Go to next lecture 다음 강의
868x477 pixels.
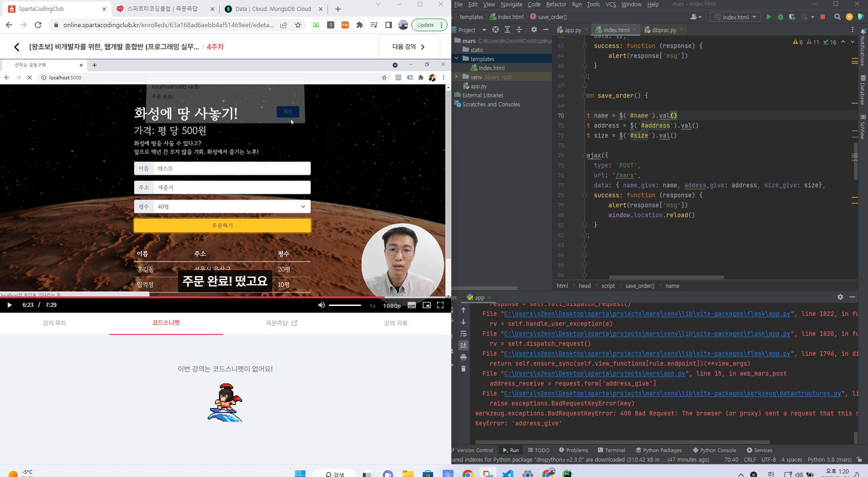point(409,47)
